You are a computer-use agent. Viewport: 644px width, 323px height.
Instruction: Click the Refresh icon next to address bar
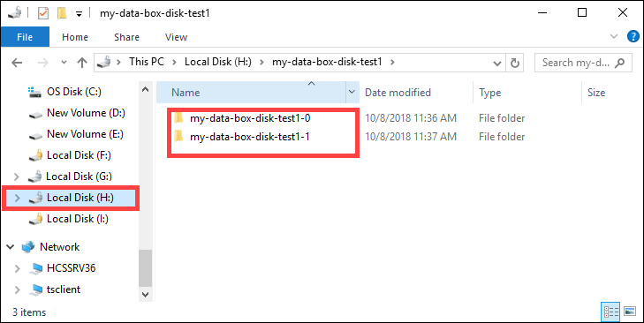tap(515, 63)
